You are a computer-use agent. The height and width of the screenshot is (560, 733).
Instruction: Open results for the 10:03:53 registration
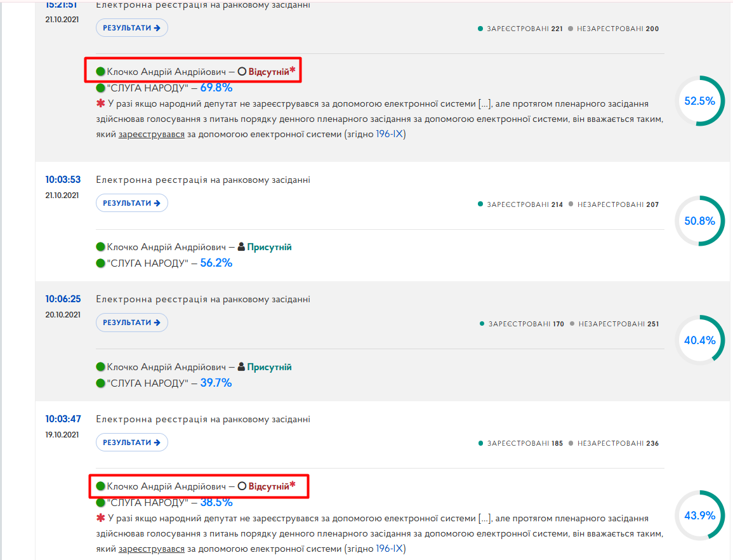pyautogui.click(x=132, y=203)
